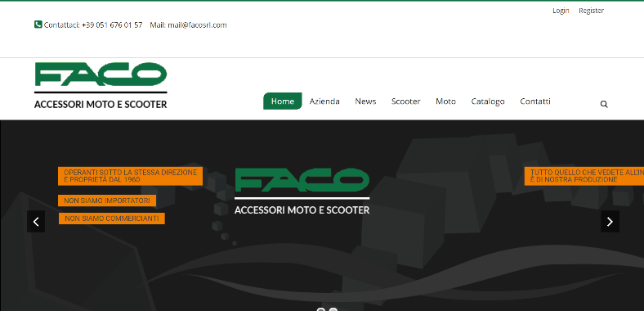
Task: Click the 'NON SIAMO IMPORTATORI' orange label
Action: click(x=107, y=201)
